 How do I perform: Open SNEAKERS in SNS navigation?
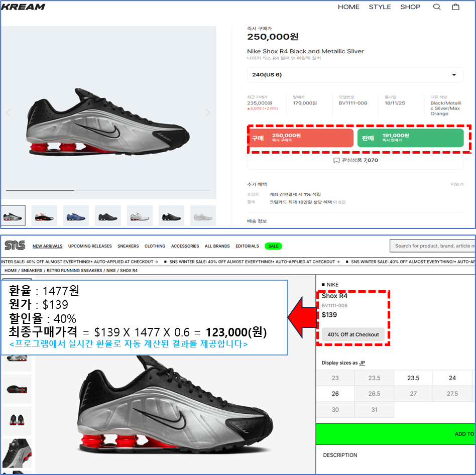tap(128, 246)
